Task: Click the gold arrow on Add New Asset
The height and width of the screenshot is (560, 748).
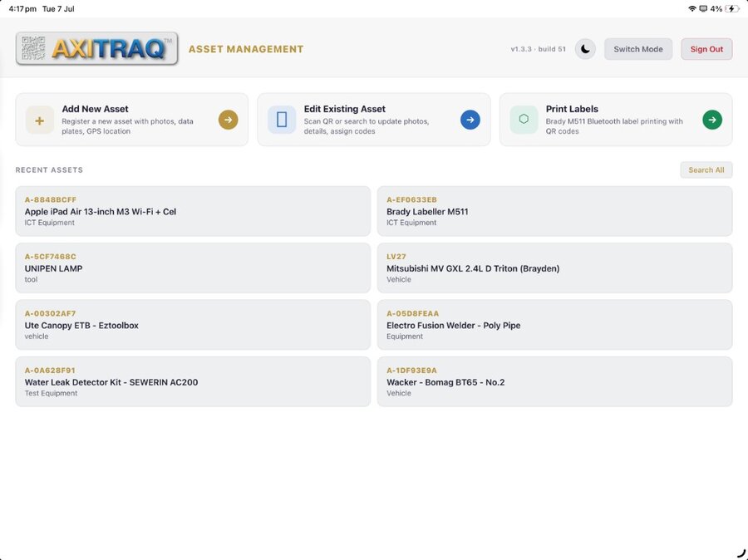Action: (228, 120)
